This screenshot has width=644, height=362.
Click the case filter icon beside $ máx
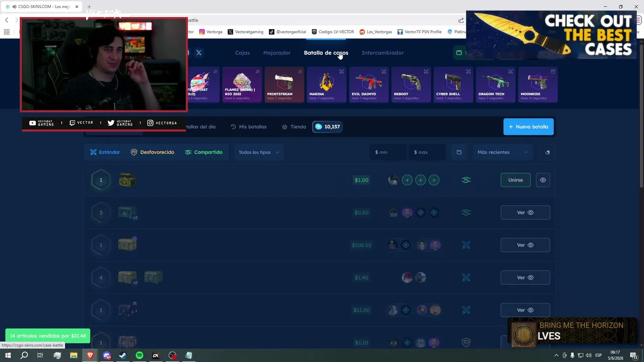459,152
